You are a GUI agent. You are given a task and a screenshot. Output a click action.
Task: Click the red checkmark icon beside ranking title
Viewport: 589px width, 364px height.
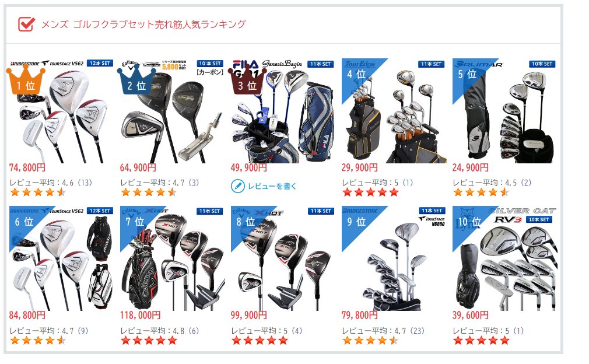click(27, 24)
